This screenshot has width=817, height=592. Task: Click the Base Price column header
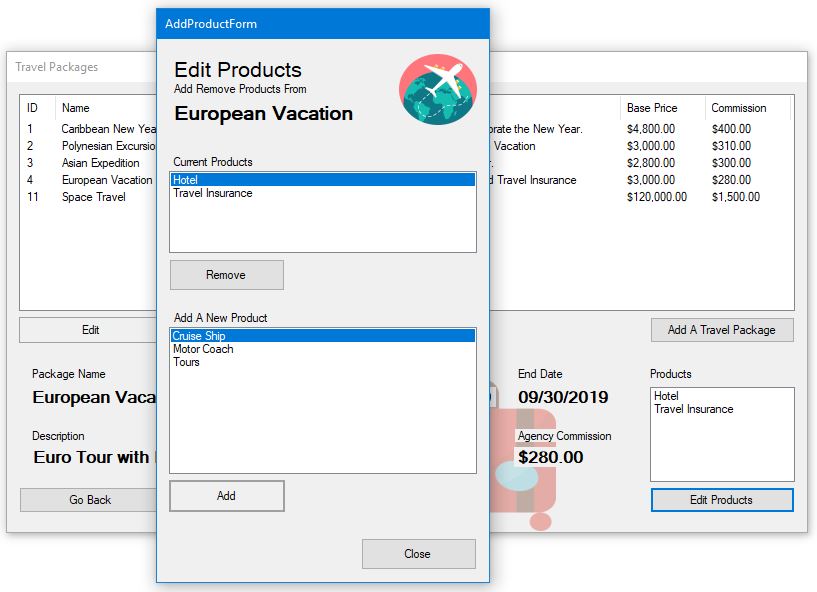point(652,108)
